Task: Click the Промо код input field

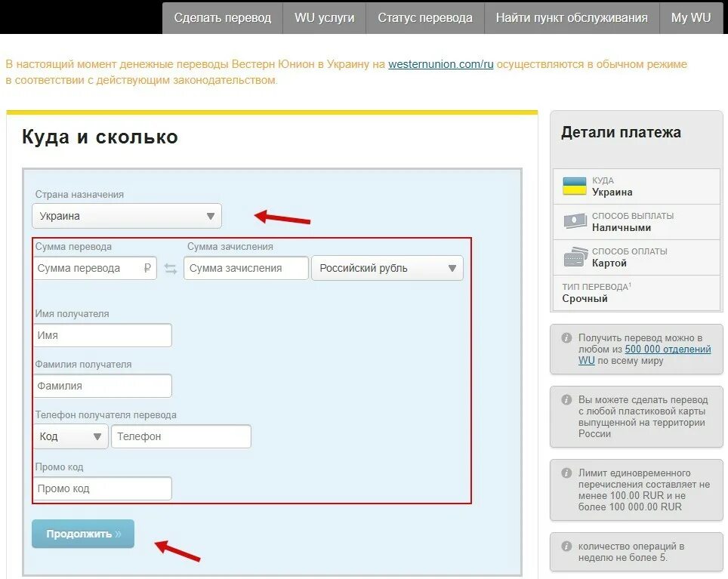Action: click(102, 488)
